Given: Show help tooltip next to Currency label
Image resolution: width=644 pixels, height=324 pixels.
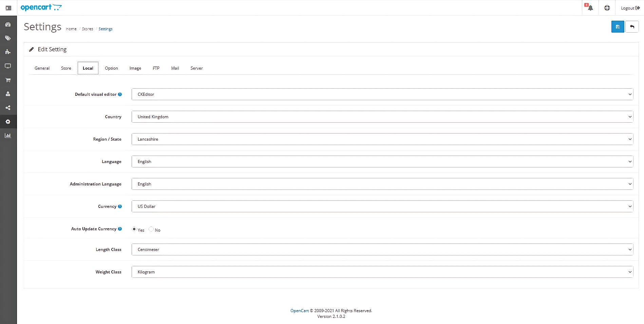Looking at the screenshot, I should coord(120,206).
